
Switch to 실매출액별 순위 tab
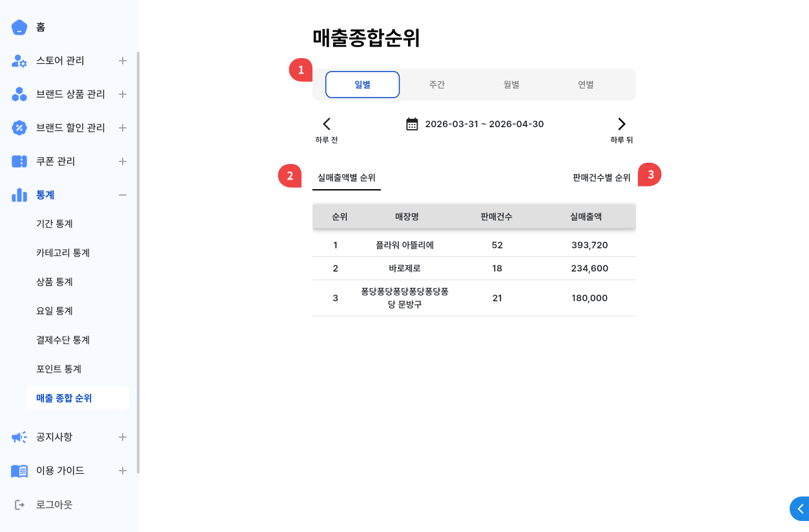(x=347, y=178)
